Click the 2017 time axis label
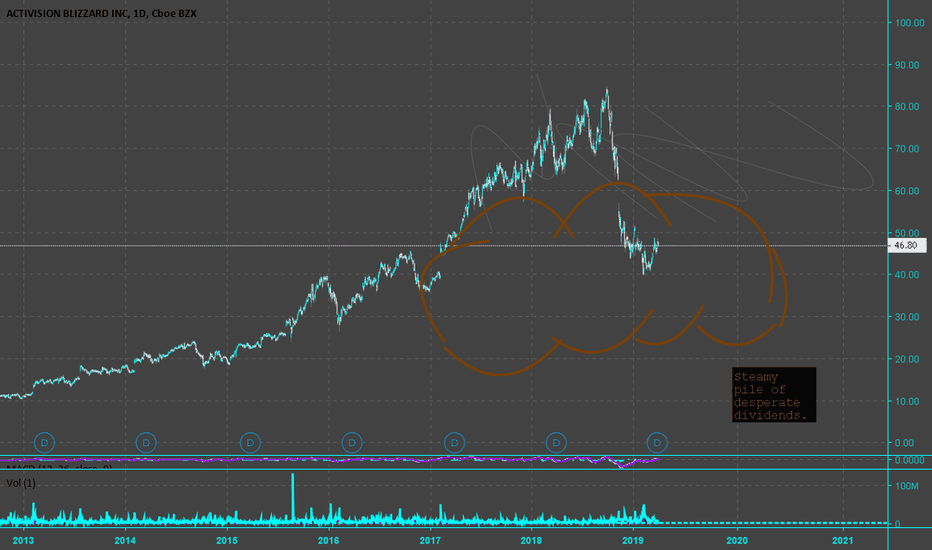The width and height of the screenshot is (932, 550). tap(430, 540)
